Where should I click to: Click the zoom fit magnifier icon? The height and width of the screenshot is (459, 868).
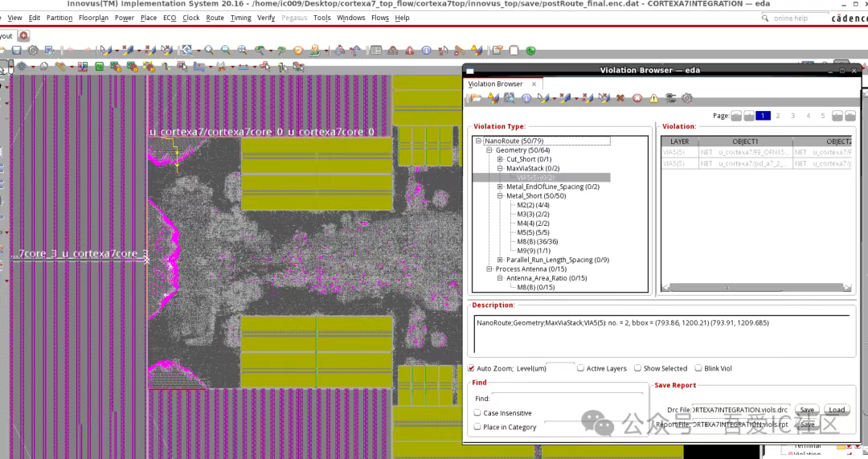(243, 51)
